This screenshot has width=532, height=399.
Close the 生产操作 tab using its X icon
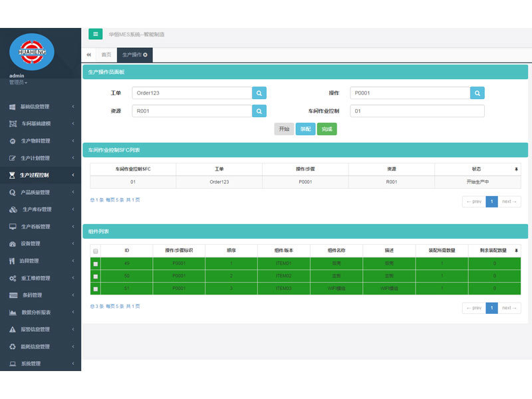(x=146, y=55)
